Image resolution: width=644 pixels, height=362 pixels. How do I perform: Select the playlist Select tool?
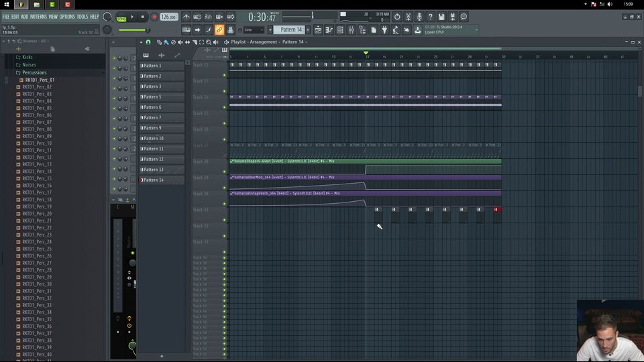click(x=201, y=42)
